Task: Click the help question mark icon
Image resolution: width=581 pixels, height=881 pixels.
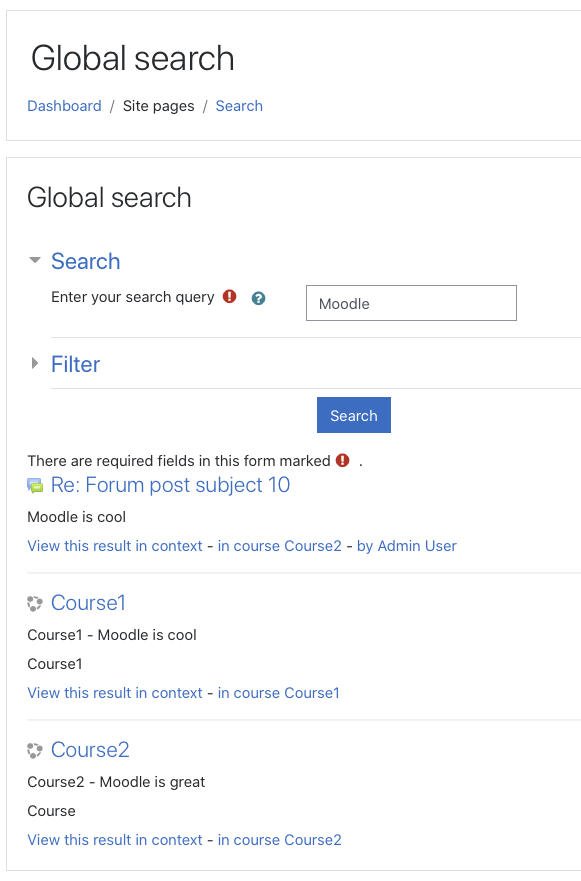Action: point(258,298)
